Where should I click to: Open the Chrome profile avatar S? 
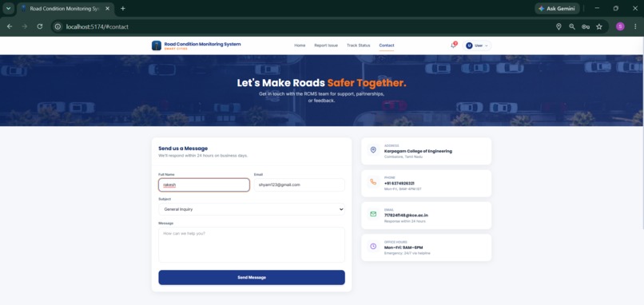tap(620, 26)
